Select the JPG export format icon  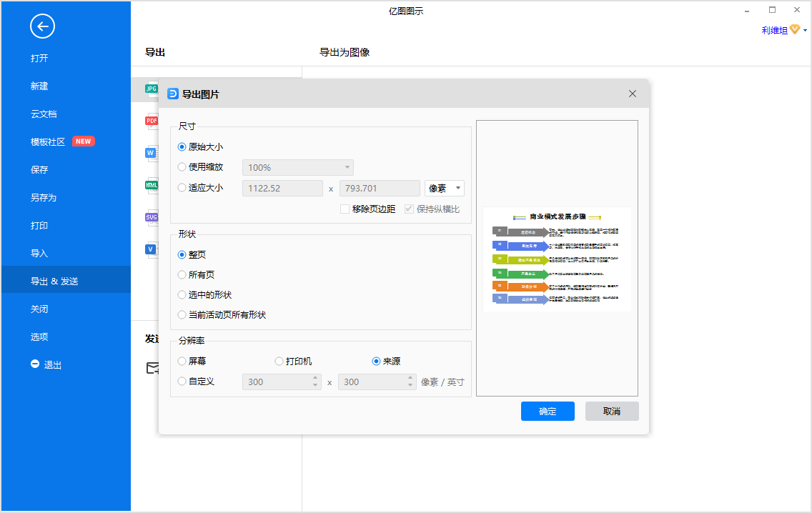[152, 89]
